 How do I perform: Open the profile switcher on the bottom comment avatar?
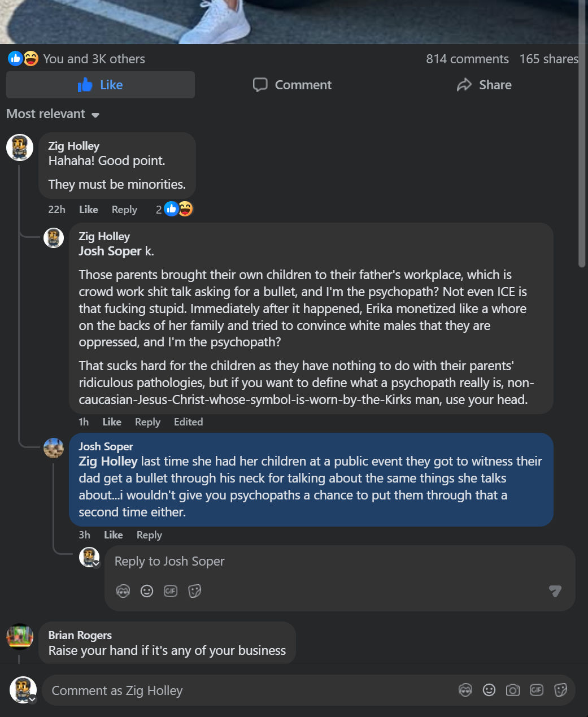(x=33, y=699)
